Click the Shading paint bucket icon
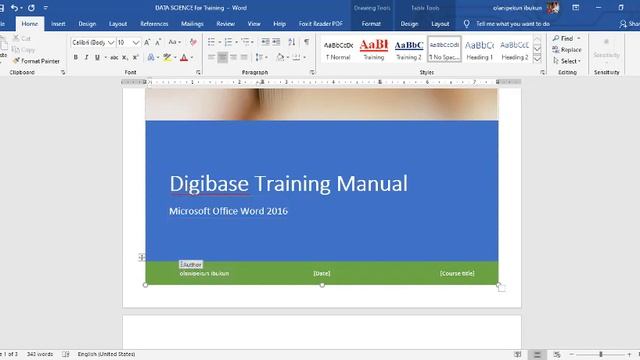This screenshot has width=640, height=360. pyautogui.click(x=280, y=58)
